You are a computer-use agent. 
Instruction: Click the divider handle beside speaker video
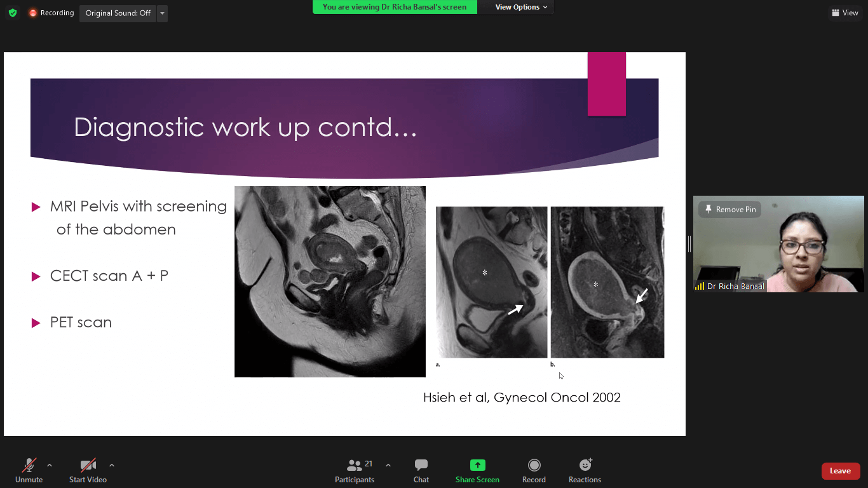689,244
